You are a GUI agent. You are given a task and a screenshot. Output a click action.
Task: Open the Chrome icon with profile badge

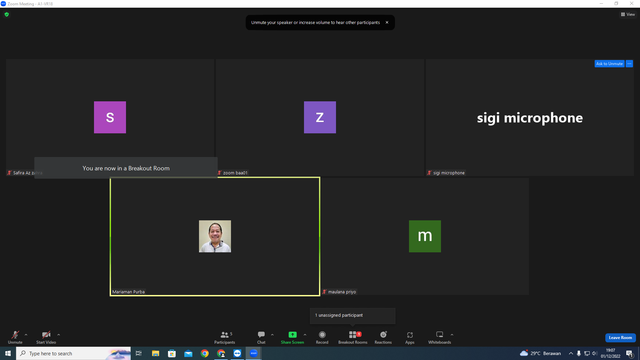(221, 353)
